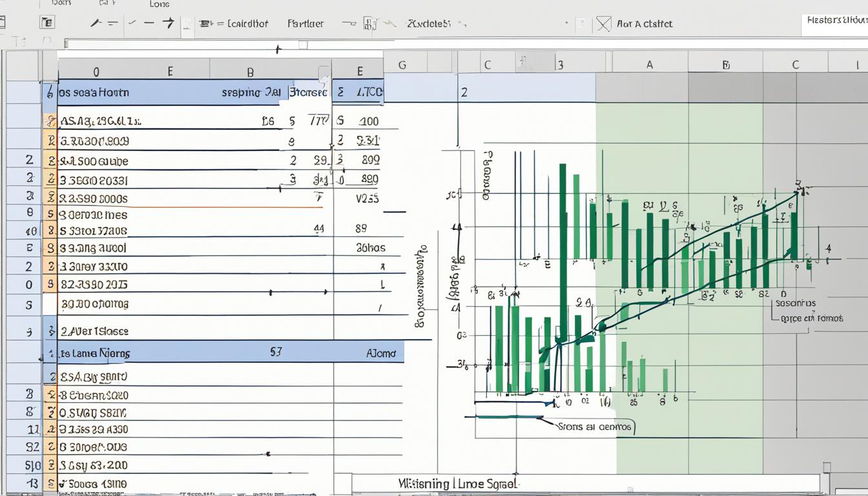
Task: Click the crossed-box icon in the toolbar
Action: click(603, 24)
